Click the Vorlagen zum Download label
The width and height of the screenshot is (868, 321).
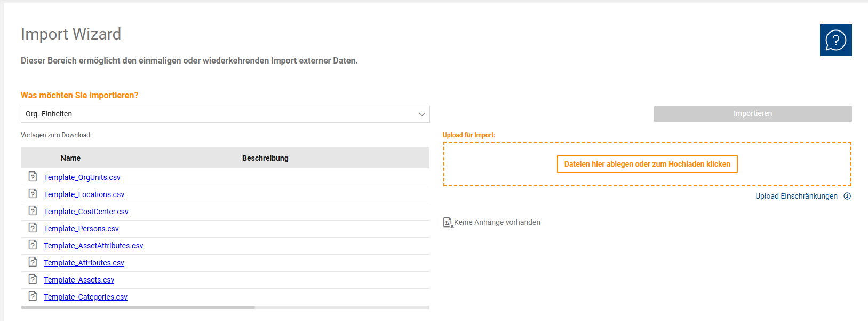point(56,135)
